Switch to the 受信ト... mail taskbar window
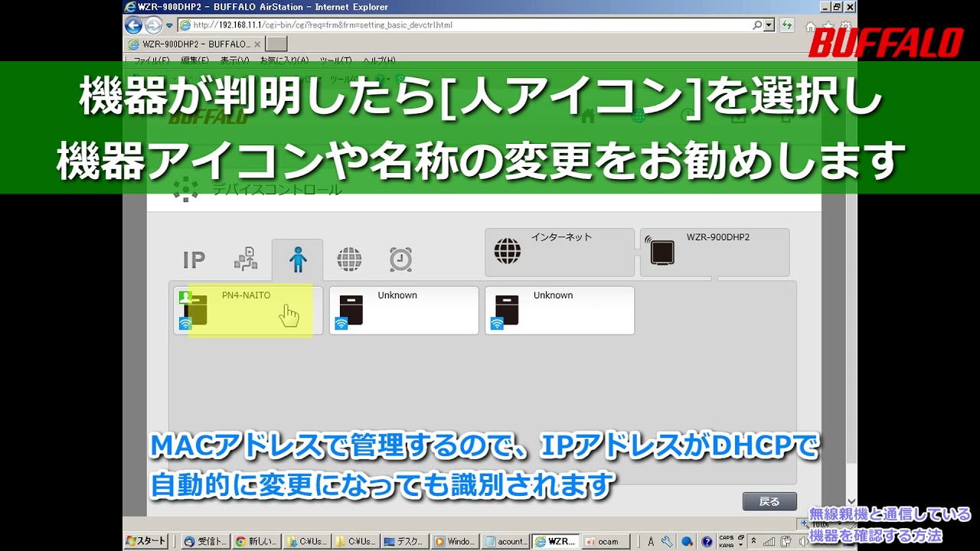 coord(205,541)
